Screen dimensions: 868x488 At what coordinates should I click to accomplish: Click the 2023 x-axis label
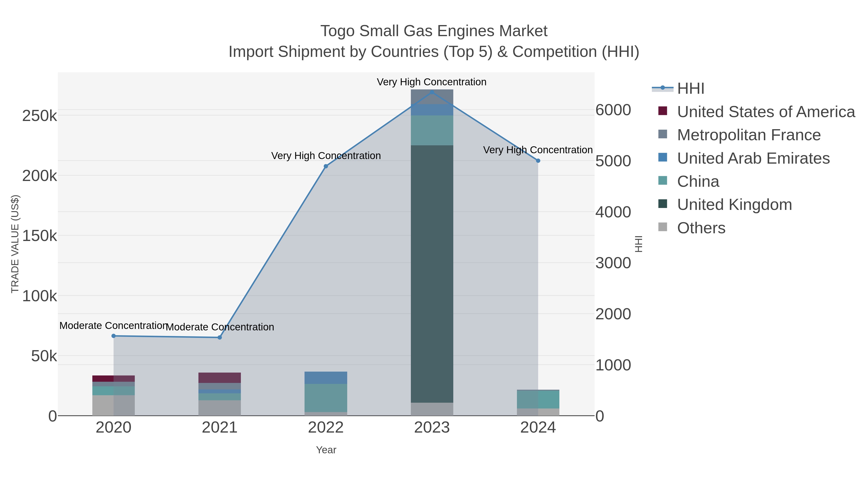point(432,428)
